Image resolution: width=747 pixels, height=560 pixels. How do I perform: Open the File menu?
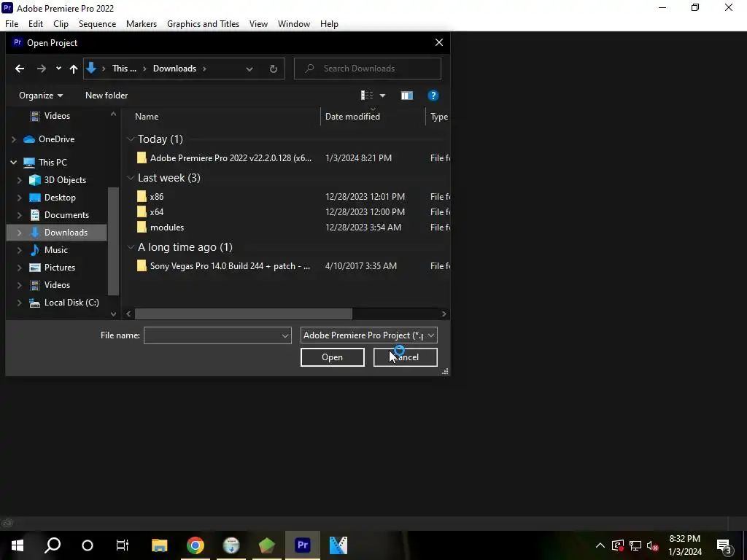(12, 24)
